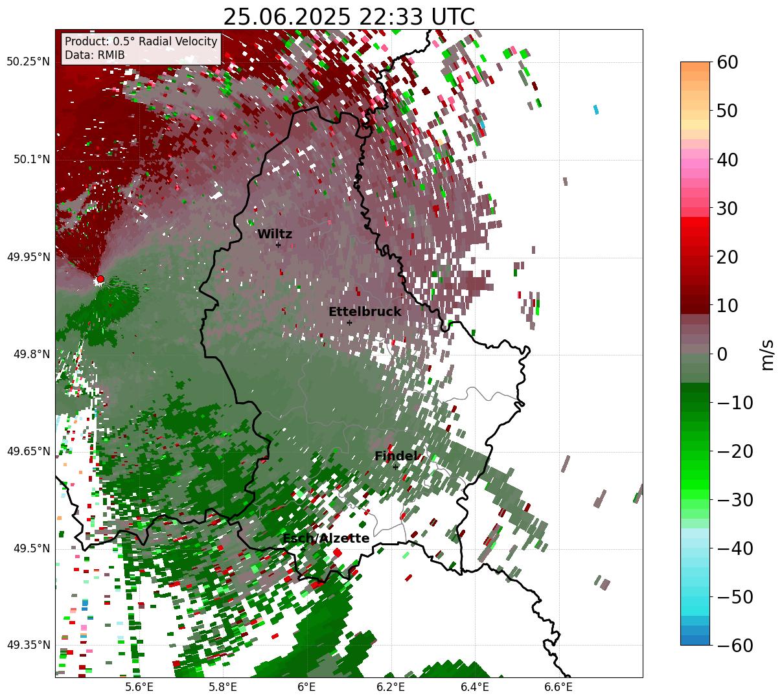Click the m/s colorbar unit label

[767, 354]
